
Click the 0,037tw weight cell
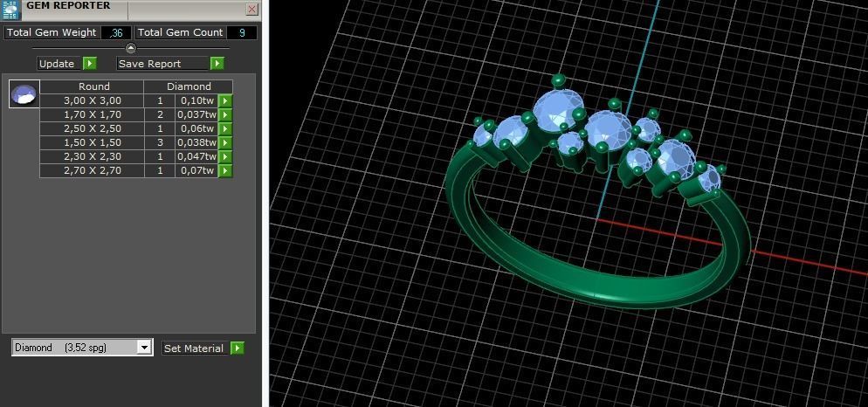pos(196,114)
